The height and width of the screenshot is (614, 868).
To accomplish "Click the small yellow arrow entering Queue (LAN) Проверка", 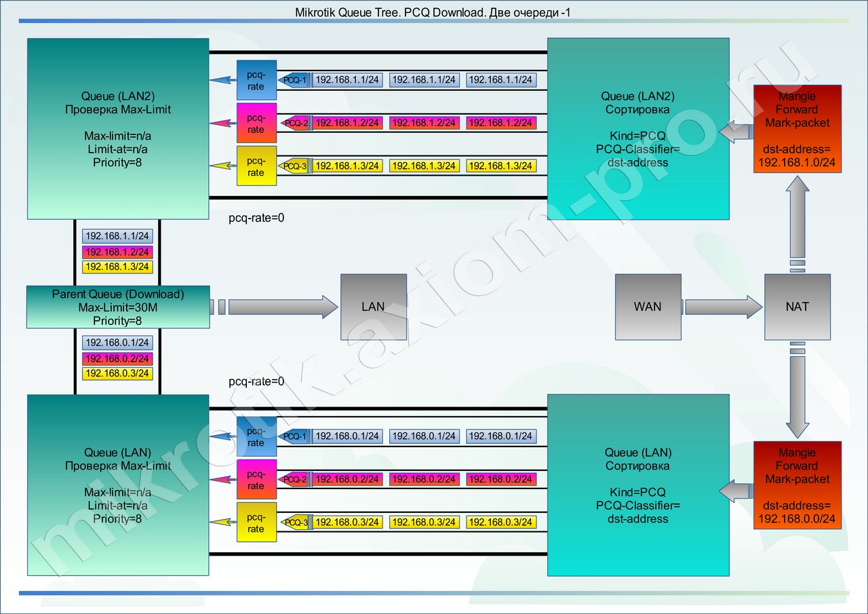I will tap(222, 522).
